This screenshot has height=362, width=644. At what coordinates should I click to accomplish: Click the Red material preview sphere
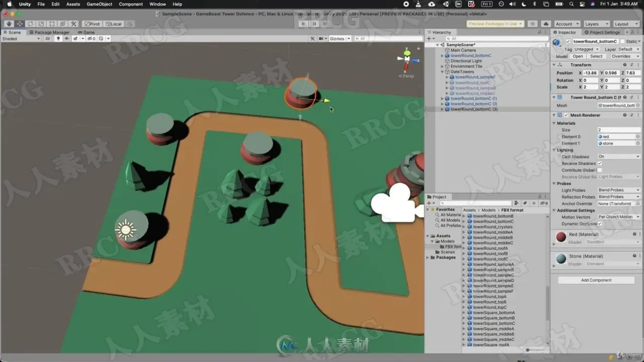pos(561,237)
